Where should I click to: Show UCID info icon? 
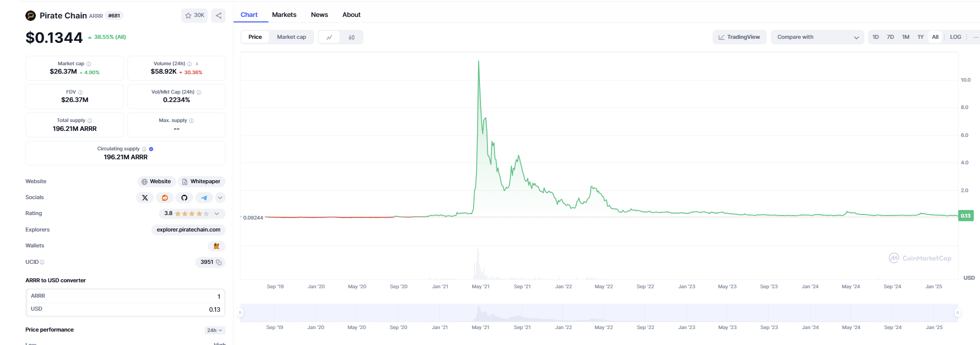point(42,262)
